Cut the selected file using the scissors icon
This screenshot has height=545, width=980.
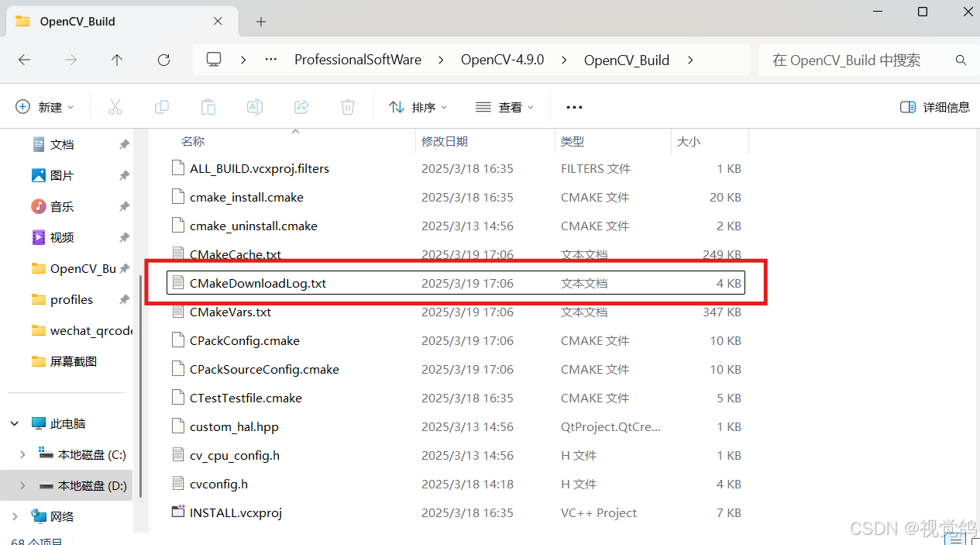coord(115,107)
